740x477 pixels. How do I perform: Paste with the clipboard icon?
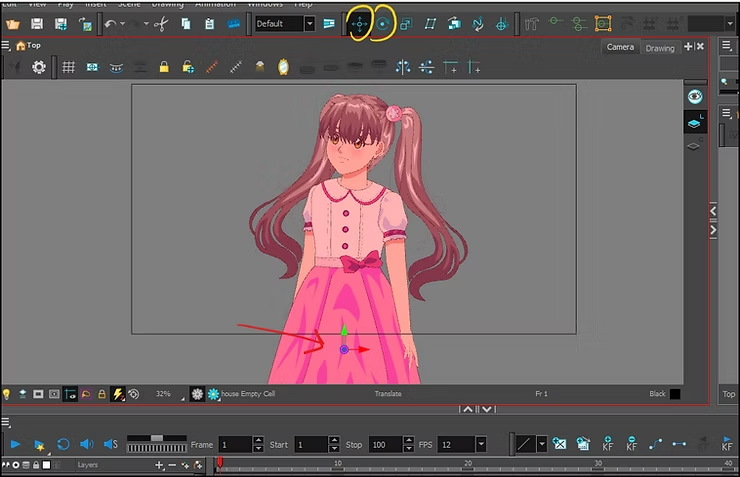pyautogui.click(x=210, y=24)
